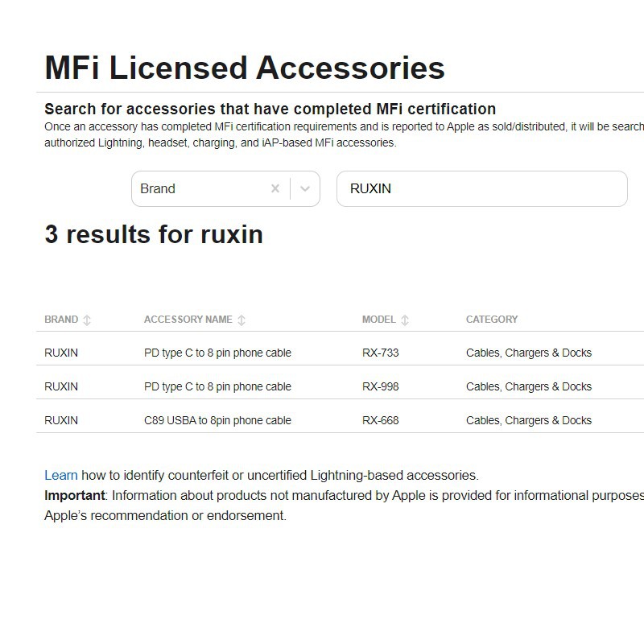Click the Brand label in dropdown

tap(158, 188)
